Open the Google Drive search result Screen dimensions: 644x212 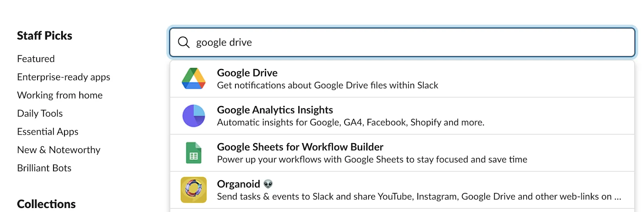(x=247, y=73)
